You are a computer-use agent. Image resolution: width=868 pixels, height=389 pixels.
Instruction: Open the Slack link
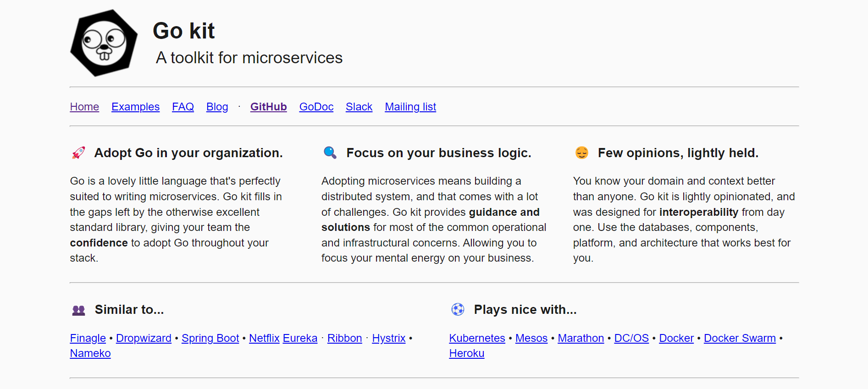pyautogui.click(x=359, y=107)
